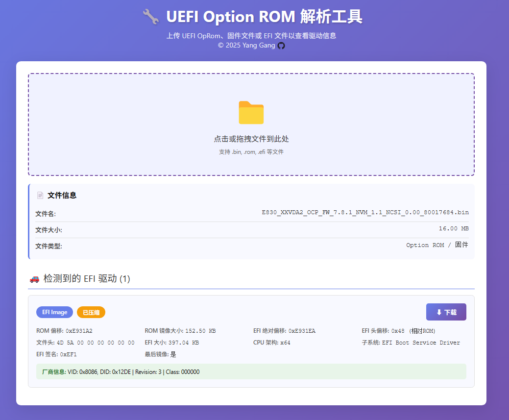Click the 16.00 MB file size value

tap(453, 229)
